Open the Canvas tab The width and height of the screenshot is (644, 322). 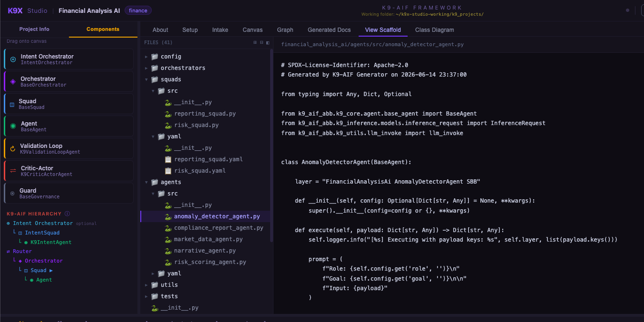pos(253,29)
